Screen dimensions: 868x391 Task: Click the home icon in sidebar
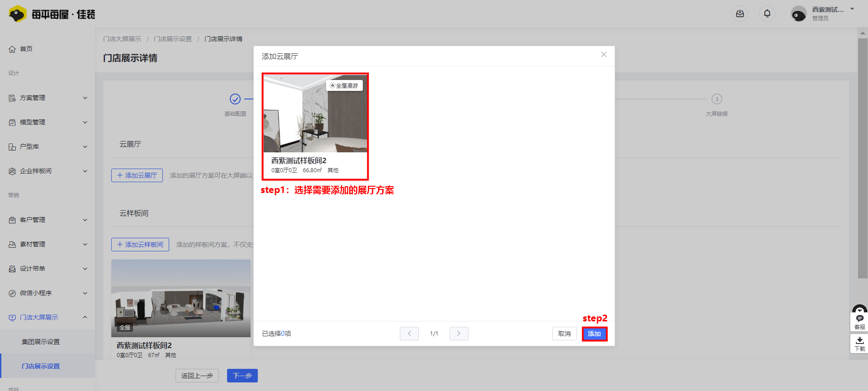point(12,49)
